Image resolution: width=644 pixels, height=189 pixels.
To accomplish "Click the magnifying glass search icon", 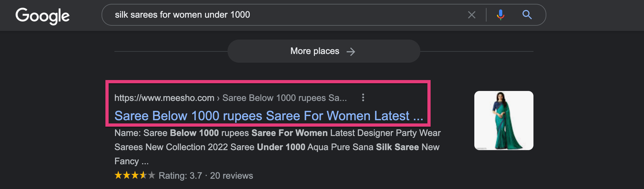I will [x=527, y=15].
